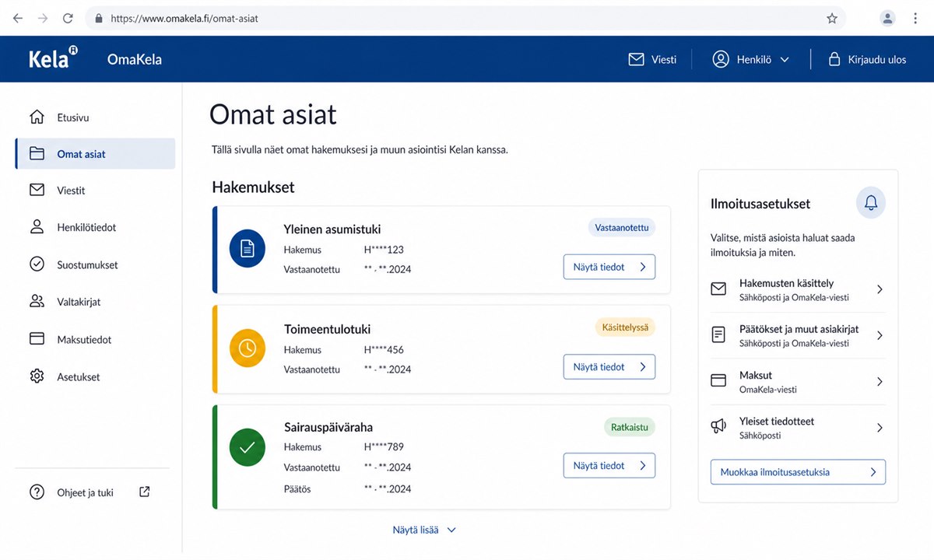Click the Käsittelyssä status badge
This screenshot has height=560, width=934.
[626, 327]
